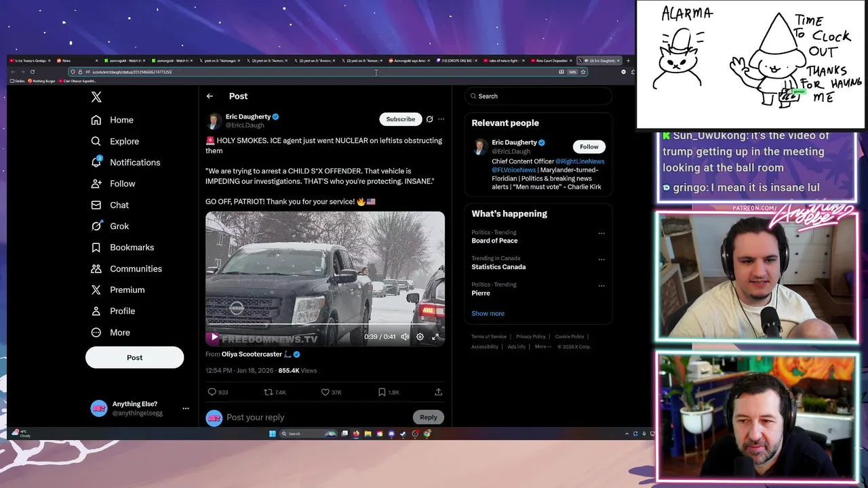The height and width of the screenshot is (488, 868).
Task: Bookmark this page with the star icon
Action: coord(583,72)
